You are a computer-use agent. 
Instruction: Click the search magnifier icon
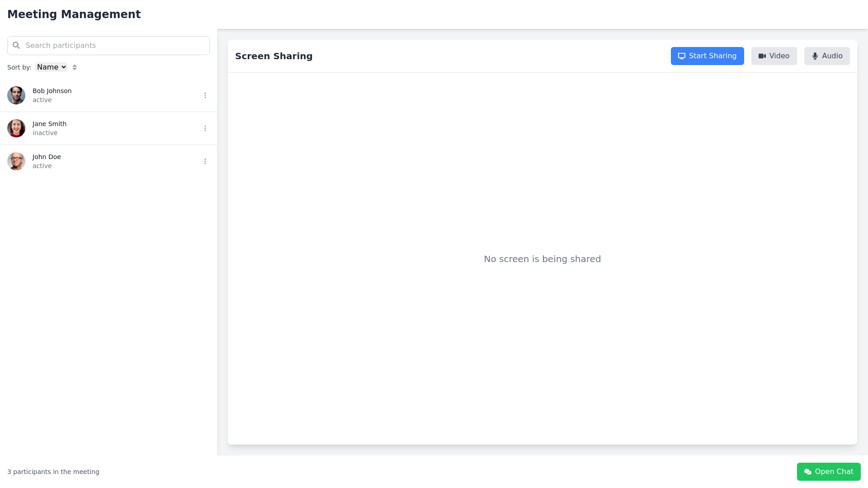point(16,45)
